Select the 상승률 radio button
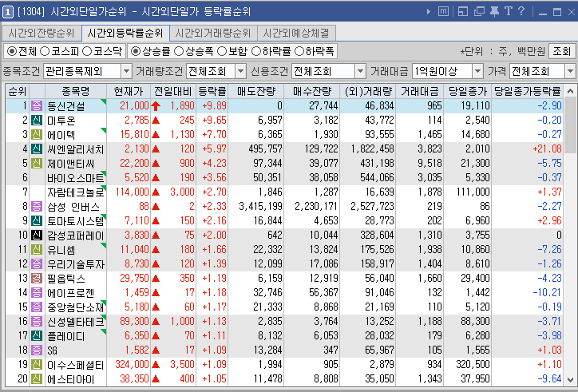This screenshot has height=392, width=578. coord(136,51)
